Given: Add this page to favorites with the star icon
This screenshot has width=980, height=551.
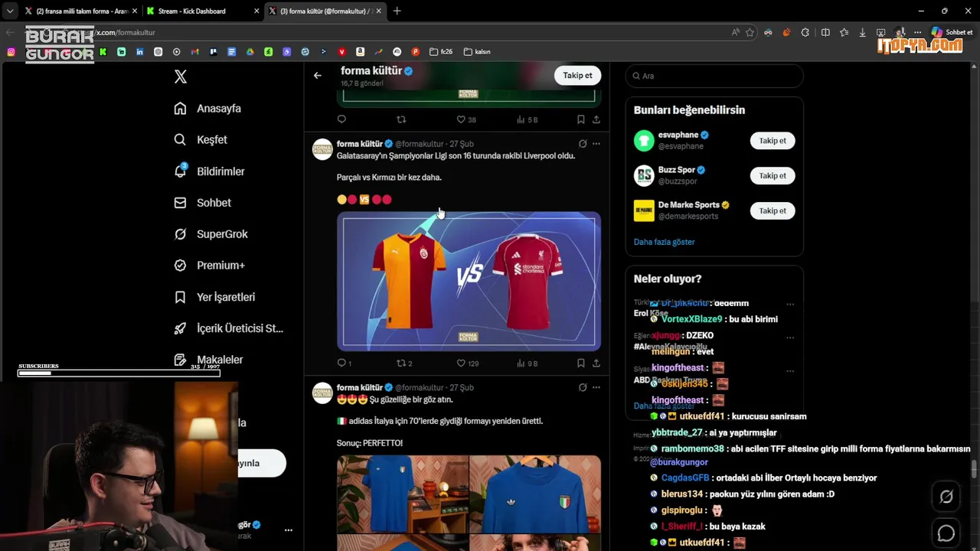Looking at the screenshot, I should point(750,32).
